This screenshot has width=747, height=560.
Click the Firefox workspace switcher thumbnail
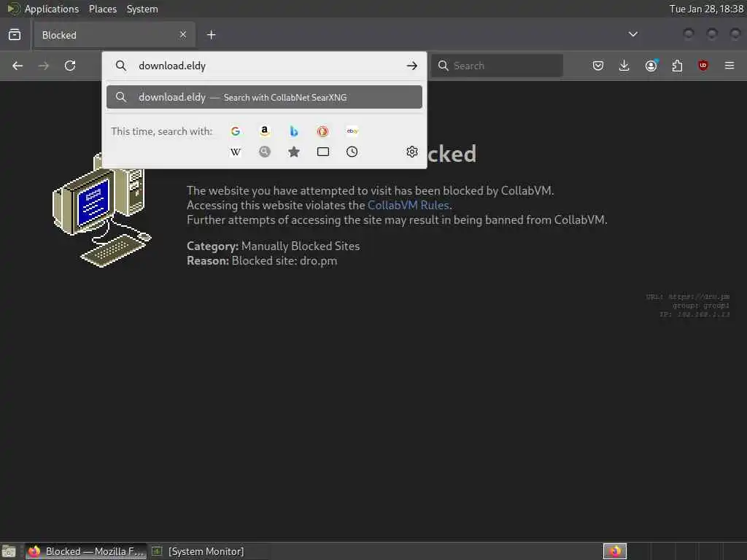(615, 551)
